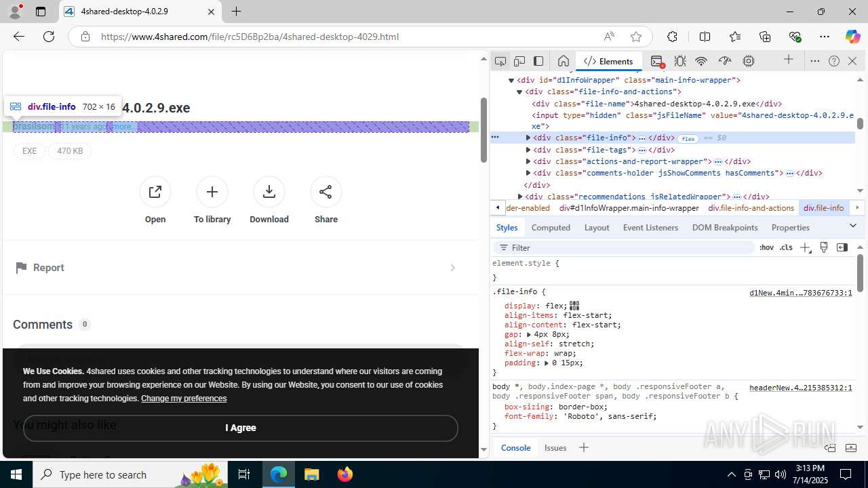Switch to the Computed tab
Screen dimensions: 868x488
click(551, 228)
